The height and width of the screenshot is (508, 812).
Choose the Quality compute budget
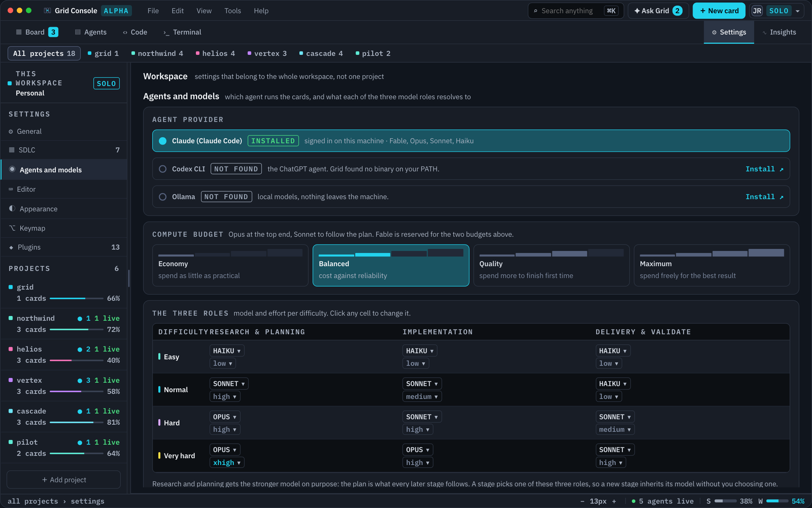[551, 266]
